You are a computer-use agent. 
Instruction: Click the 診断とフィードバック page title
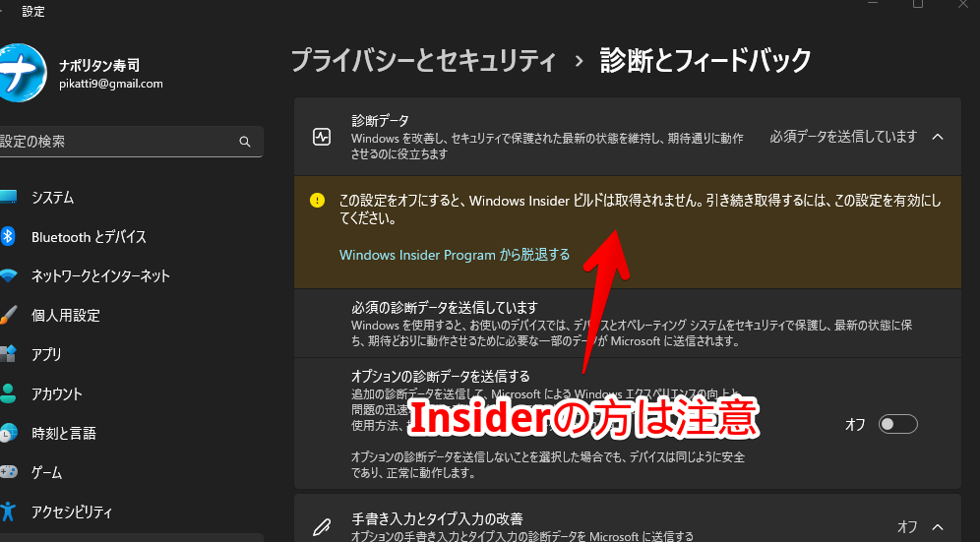tap(705, 61)
